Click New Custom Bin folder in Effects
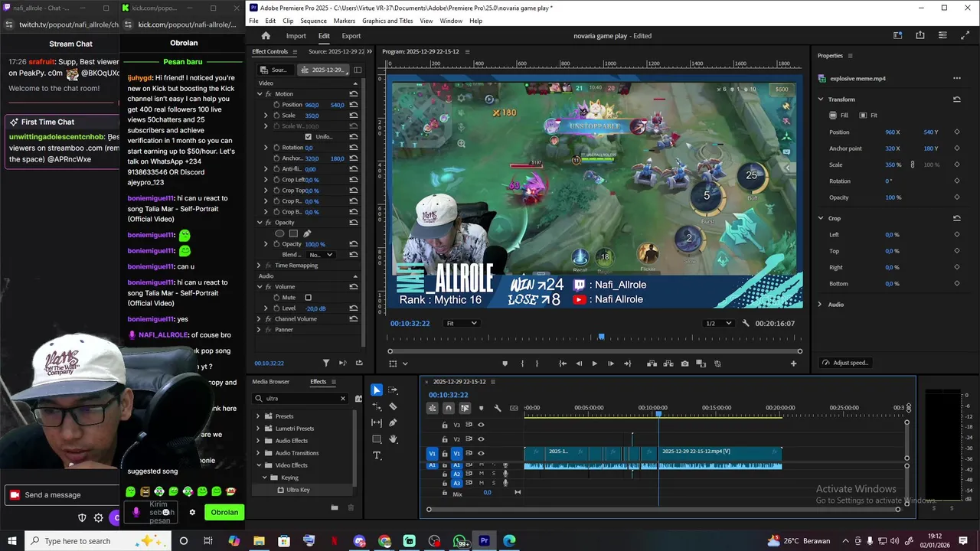The image size is (980, 551). pos(334,507)
